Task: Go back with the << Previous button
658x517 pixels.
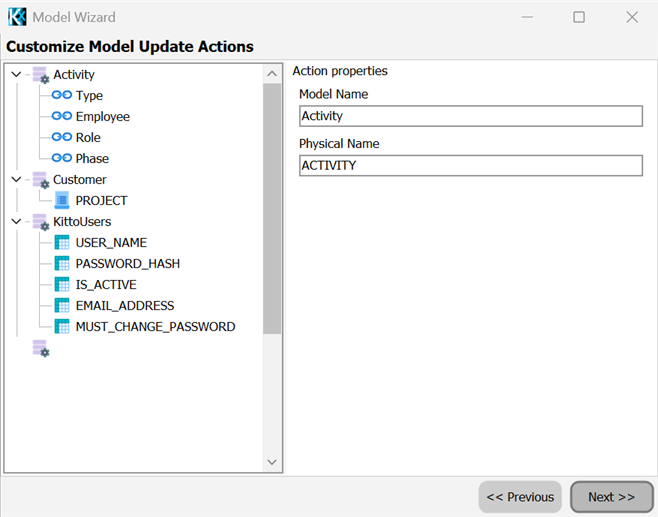Action: click(x=520, y=497)
